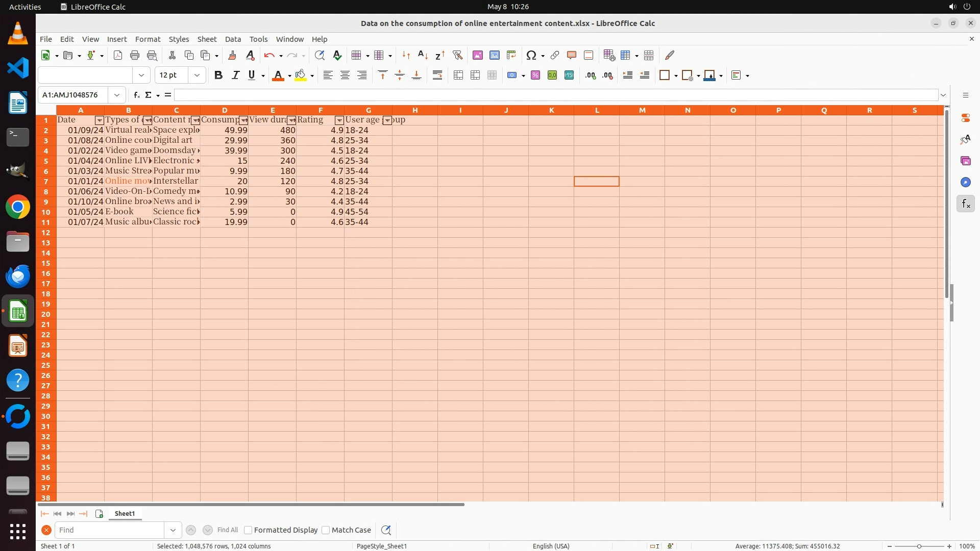
Task: Toggle Bold formatting
Action: pyautogui.click(x=218, y=76)
